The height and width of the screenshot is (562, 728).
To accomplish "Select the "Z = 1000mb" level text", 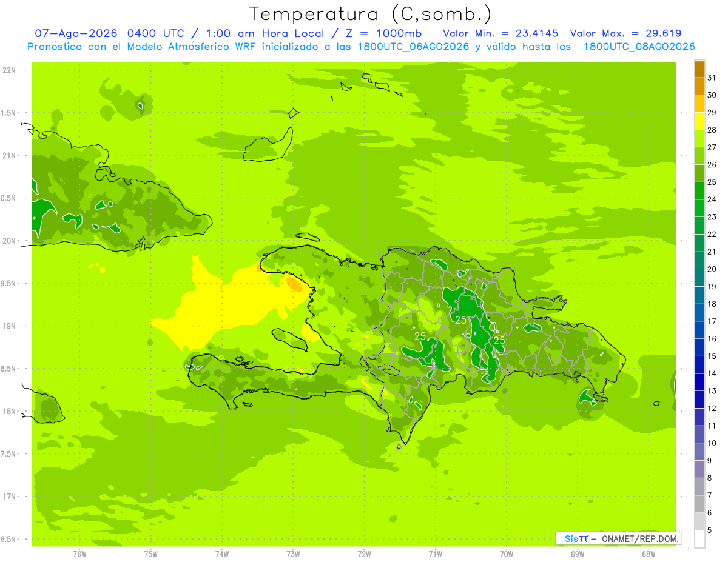I will tap(385, 33).
